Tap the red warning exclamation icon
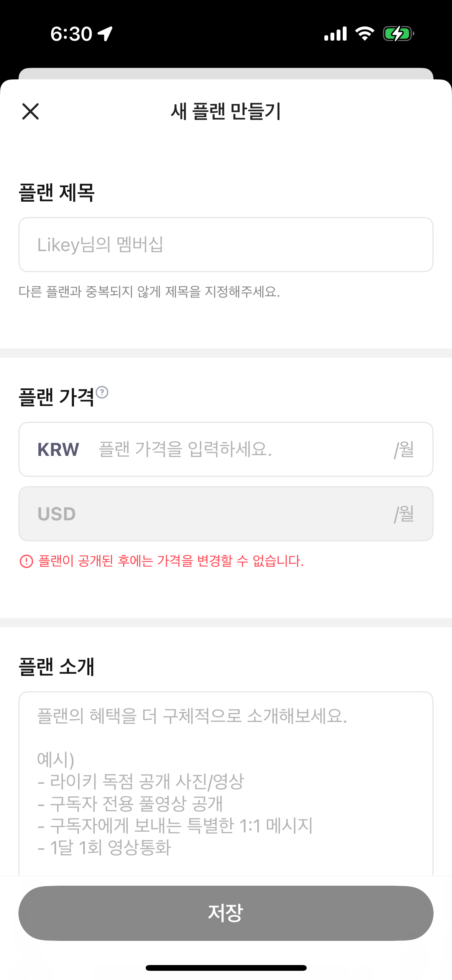Screen dimensions: 452x980 [26, 561]
